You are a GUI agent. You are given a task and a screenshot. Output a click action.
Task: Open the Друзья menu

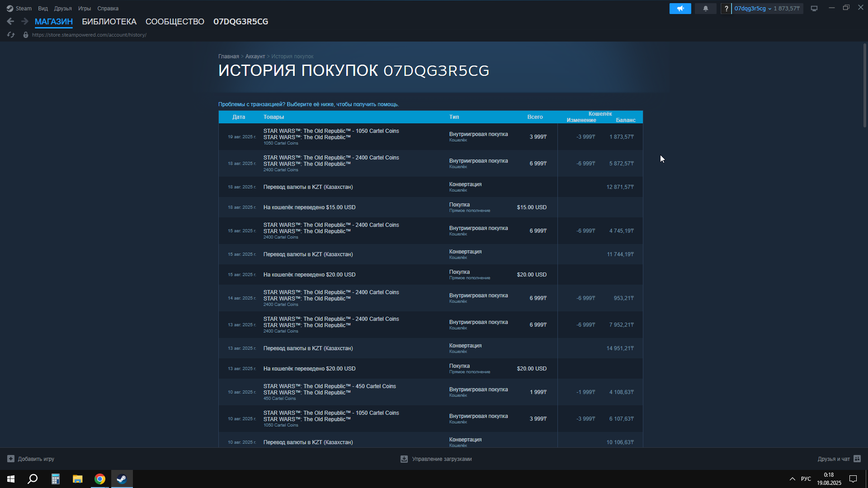point(63,9)
